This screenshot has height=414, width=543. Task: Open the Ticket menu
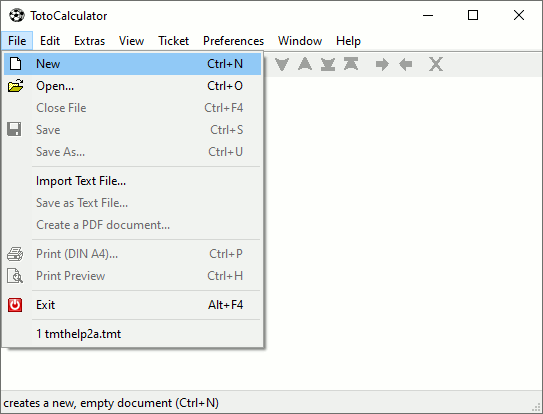pos(173,41)
